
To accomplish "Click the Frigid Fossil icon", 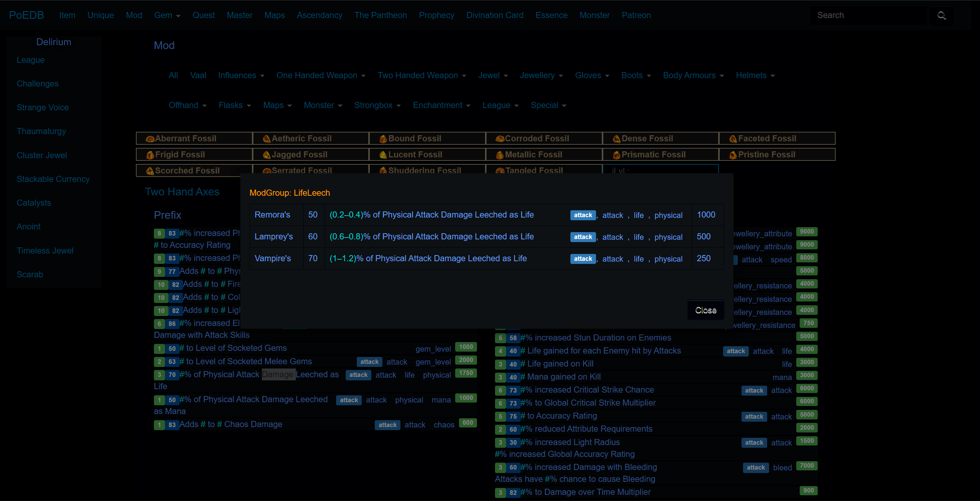I will pos(150,155).
